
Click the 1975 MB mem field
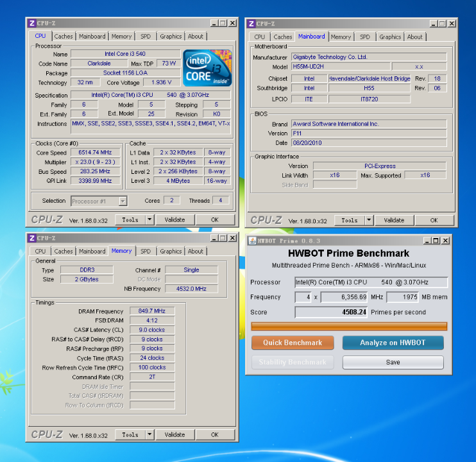point(403,297)
